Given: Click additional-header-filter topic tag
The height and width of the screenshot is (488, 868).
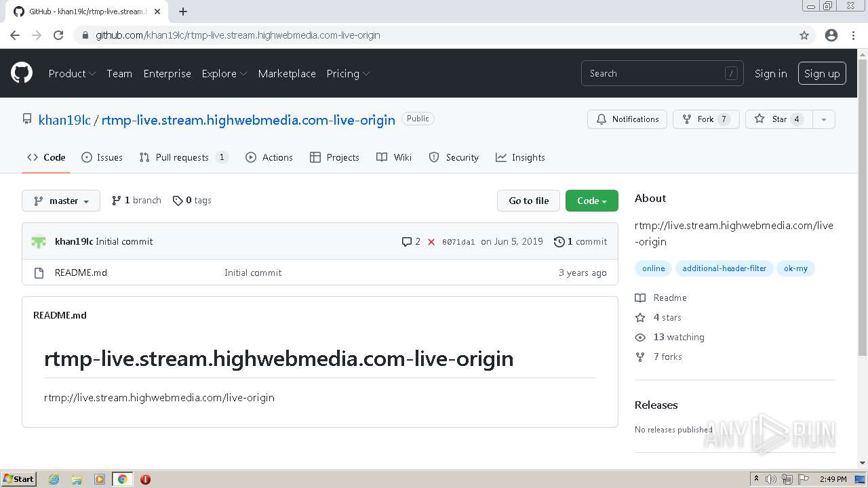Looking at the screenshot, I should click(724, 268).
